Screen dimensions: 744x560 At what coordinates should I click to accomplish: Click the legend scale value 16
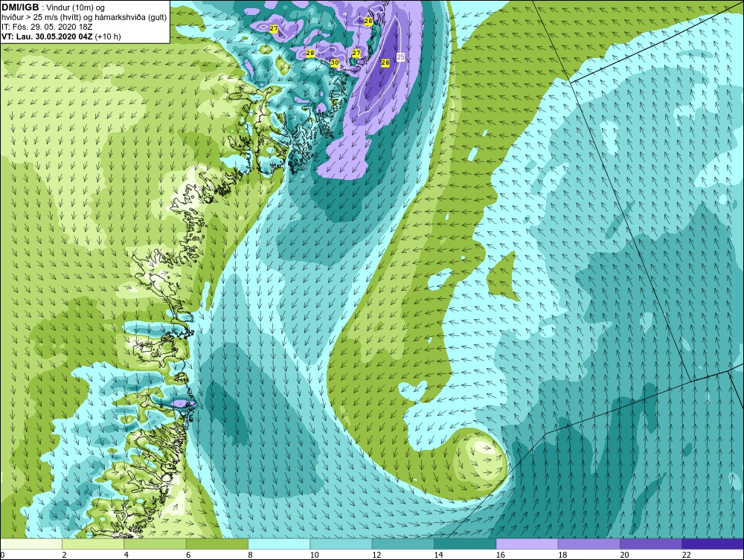click(x=500, y=555)
